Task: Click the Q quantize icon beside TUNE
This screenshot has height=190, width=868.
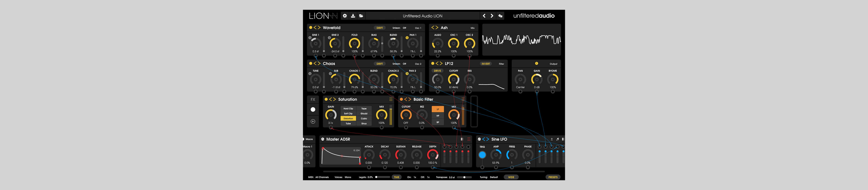Action: 310,74
